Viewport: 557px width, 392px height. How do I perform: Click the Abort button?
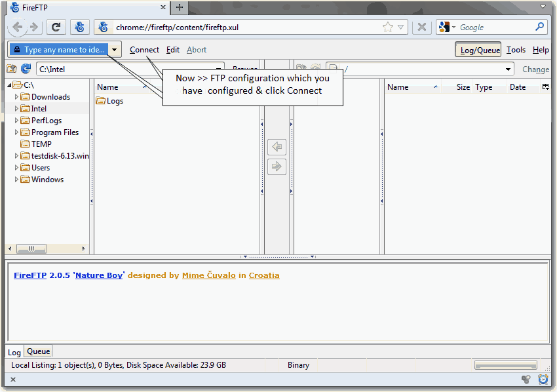tap(197, 50)
